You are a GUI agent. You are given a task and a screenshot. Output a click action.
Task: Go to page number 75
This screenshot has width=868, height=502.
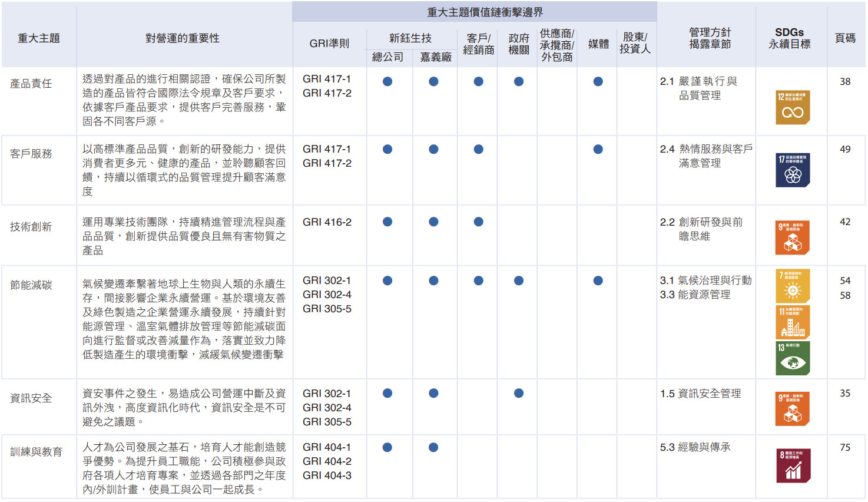pos(845,447)
